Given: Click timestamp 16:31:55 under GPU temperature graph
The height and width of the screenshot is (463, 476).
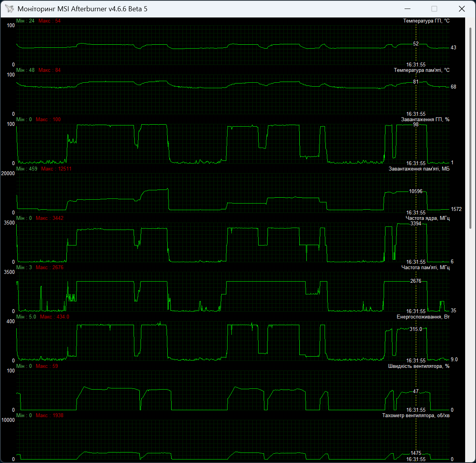Looking at the screenshot, I should pos(416,65).
